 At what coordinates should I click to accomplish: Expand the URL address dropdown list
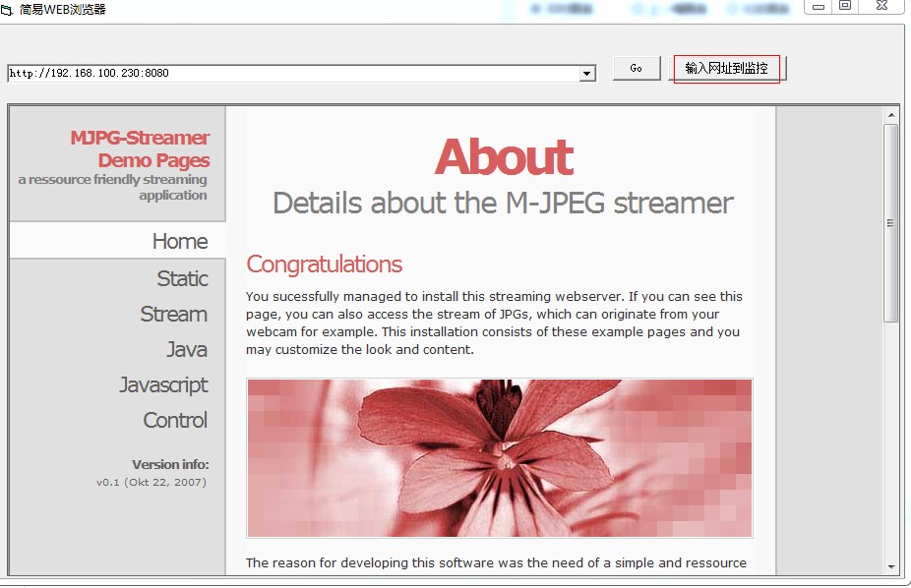[x=587, y=74]
